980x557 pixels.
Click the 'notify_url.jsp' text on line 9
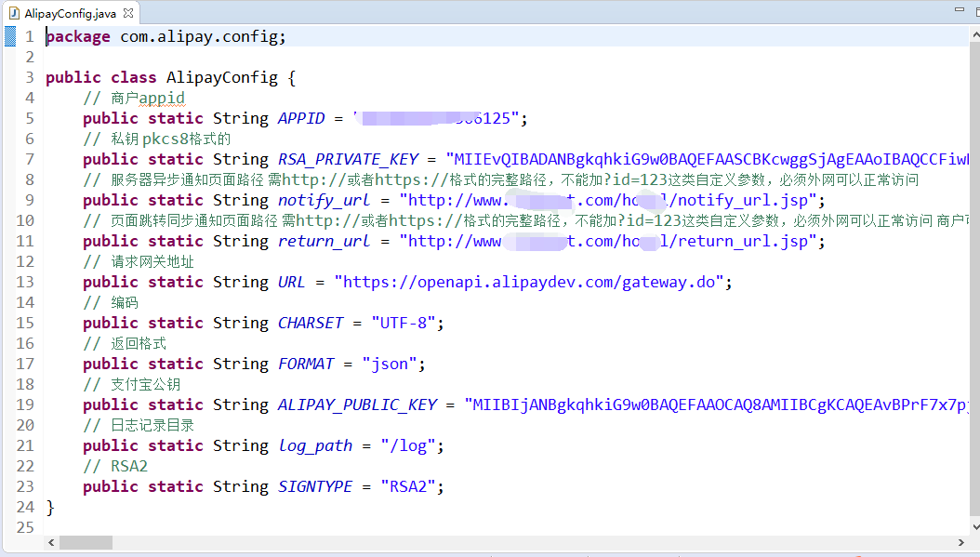pyautogui.click(x=743, y=200)
